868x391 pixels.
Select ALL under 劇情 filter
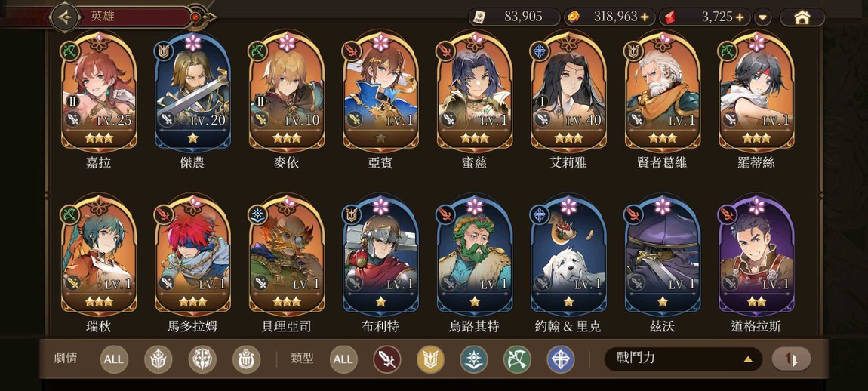114,359
